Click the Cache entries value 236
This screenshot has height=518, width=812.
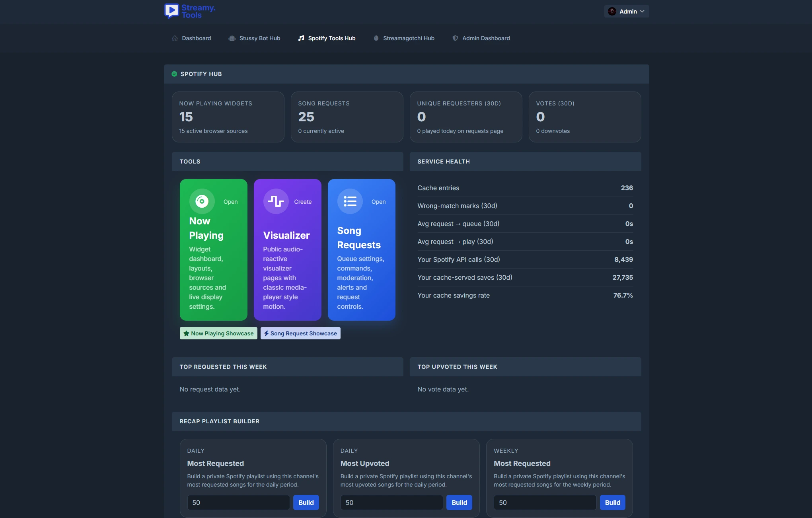tap(627, 188)
